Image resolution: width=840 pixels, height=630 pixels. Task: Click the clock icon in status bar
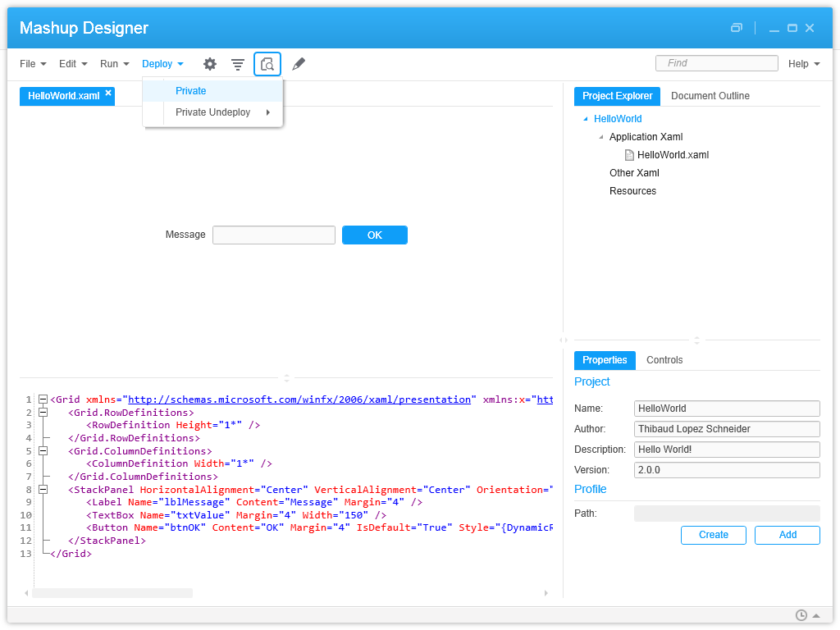click(801, 615)
